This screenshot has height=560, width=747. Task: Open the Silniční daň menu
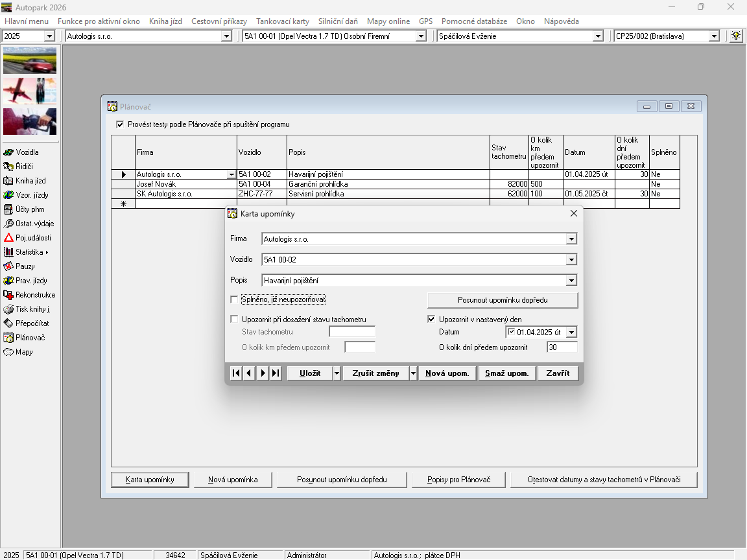(x=337, y=21)
